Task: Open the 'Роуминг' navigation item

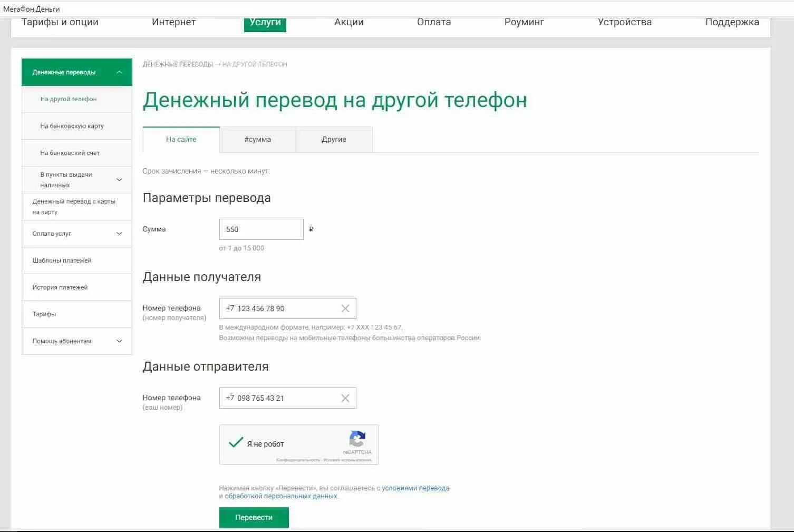Action: pos(524,22)
